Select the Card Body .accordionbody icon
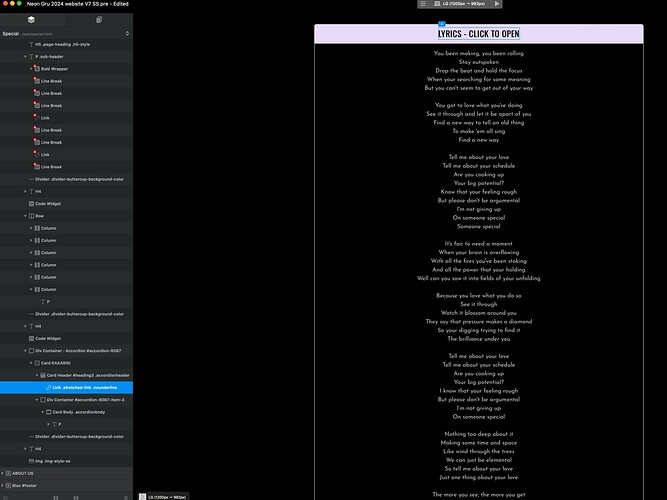The width and height of the screenshot is (667, 500). pos(48,412)
